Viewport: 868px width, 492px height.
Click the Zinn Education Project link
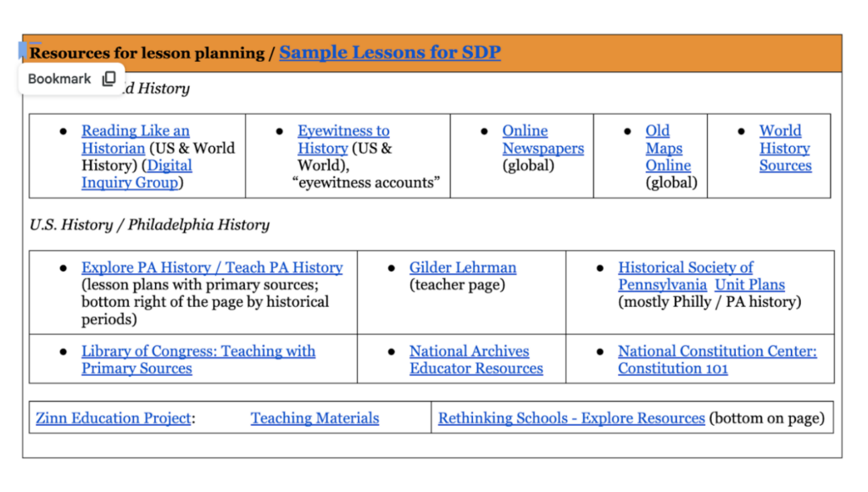[x=113, y=418]
